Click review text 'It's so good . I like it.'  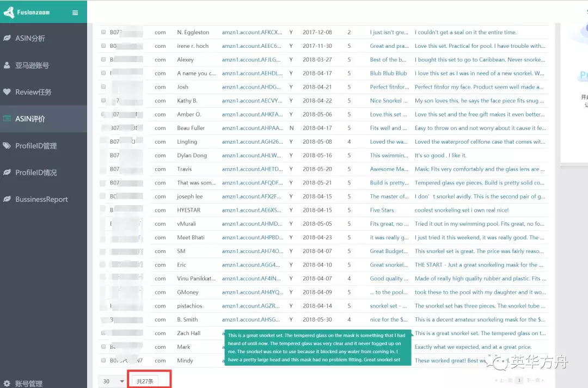440,155
